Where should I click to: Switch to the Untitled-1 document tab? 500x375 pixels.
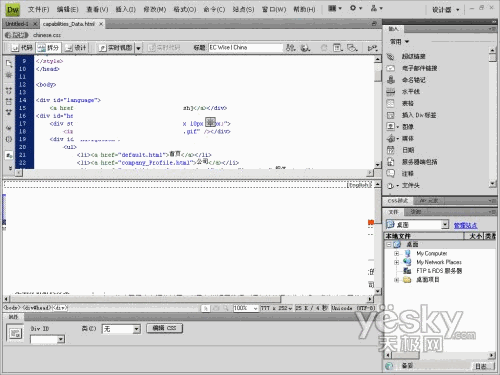point(17,24)
